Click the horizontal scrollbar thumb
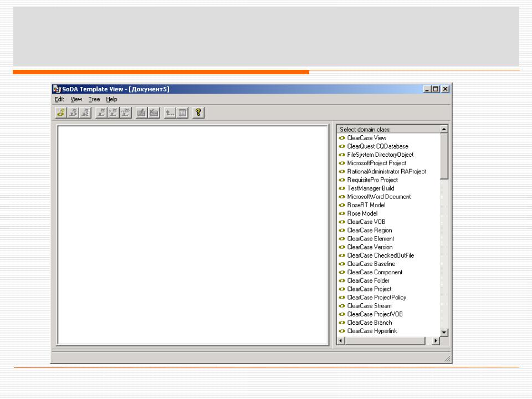Image resolution: width=532 pixels, height=399 pixels. click(385, 341)
